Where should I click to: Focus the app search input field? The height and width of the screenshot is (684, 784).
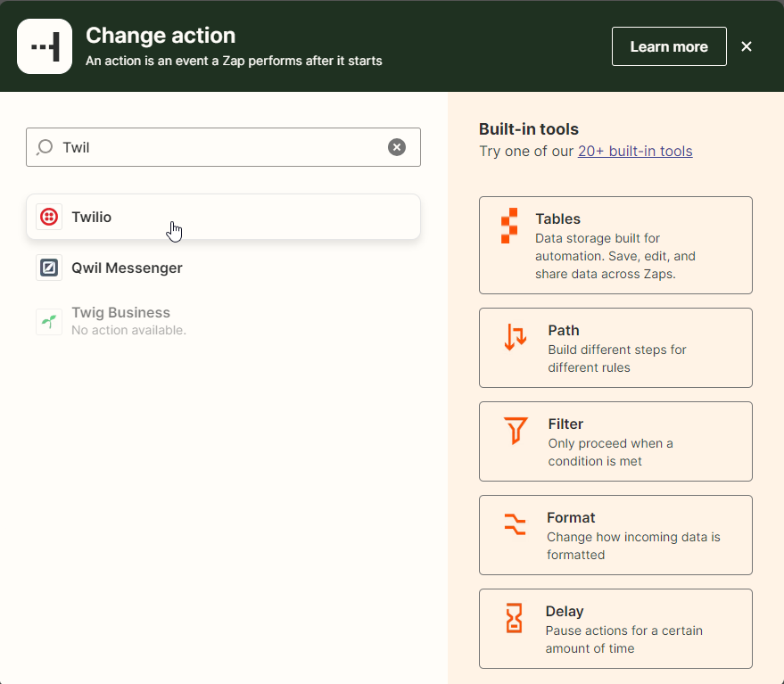click(223, 147)
